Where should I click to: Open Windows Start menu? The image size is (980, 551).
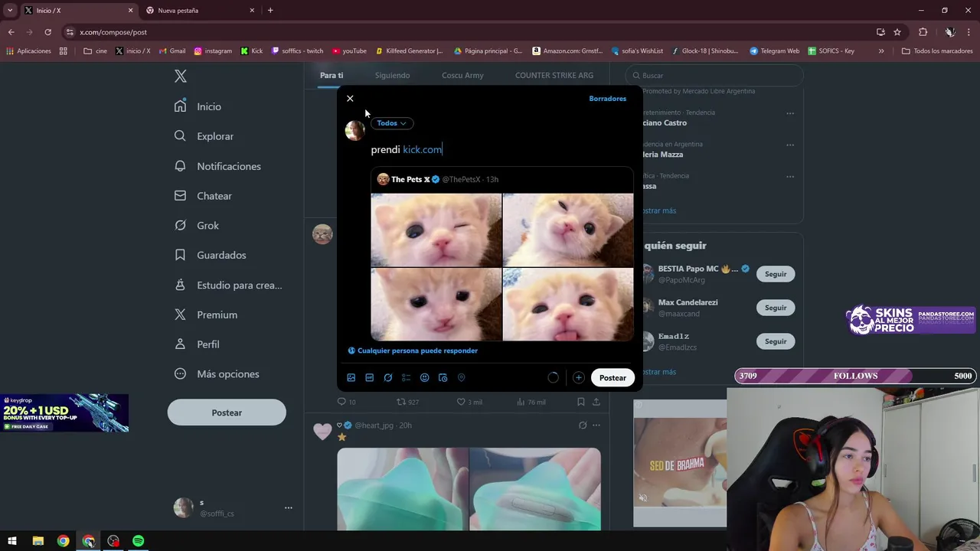point(12,541)
